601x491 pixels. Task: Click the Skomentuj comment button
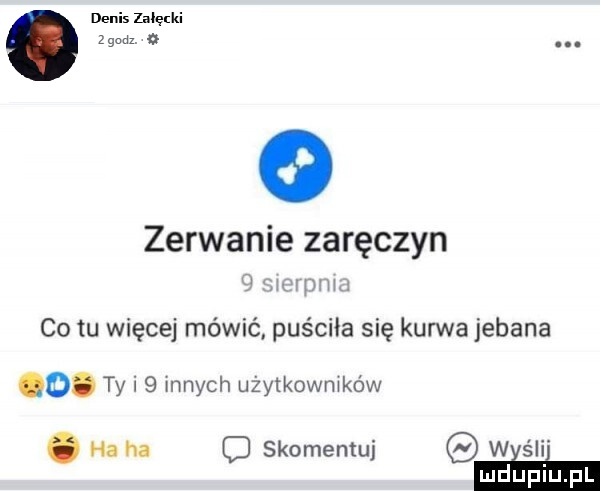pos(299,449)
